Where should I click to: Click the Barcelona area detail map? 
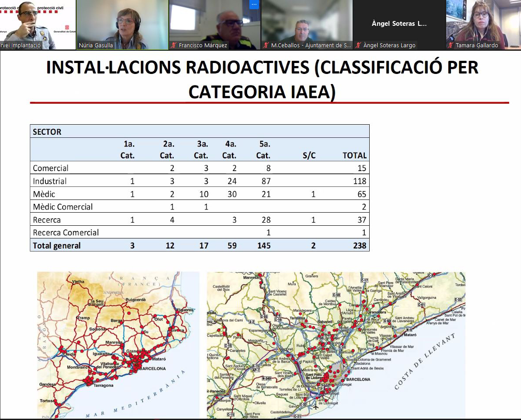click(x=336, y=345)
